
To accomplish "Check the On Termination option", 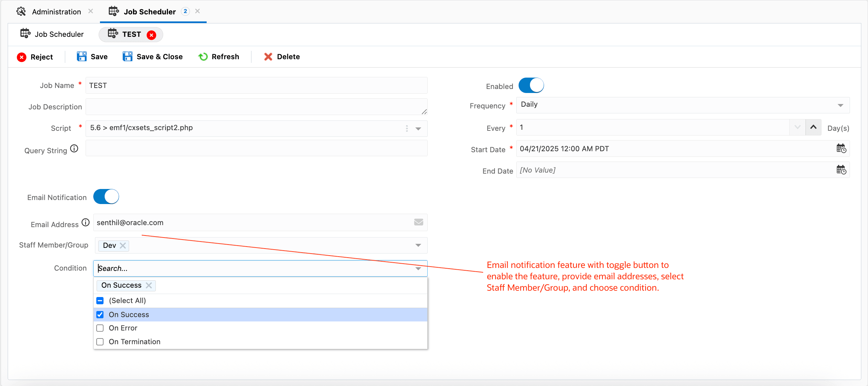I will (x=100, y=342).
